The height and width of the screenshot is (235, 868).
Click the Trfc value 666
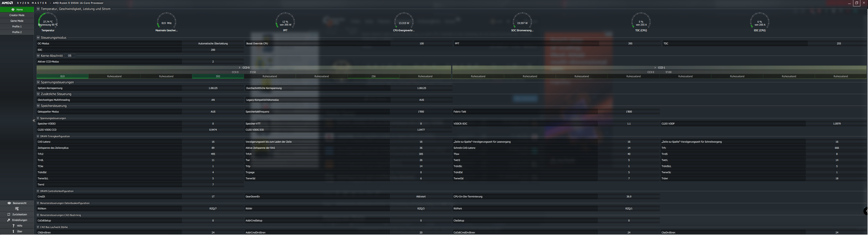(837, 148)
